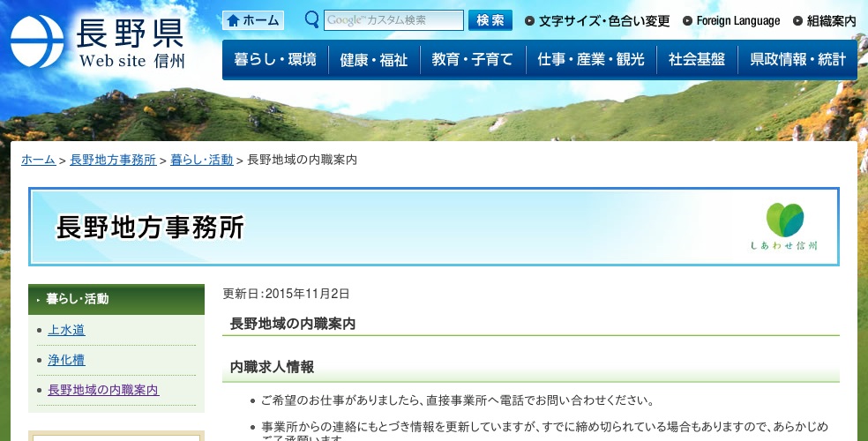
Task: Click the Nagano Prefecture logo emblem
Action: [37, 41]
